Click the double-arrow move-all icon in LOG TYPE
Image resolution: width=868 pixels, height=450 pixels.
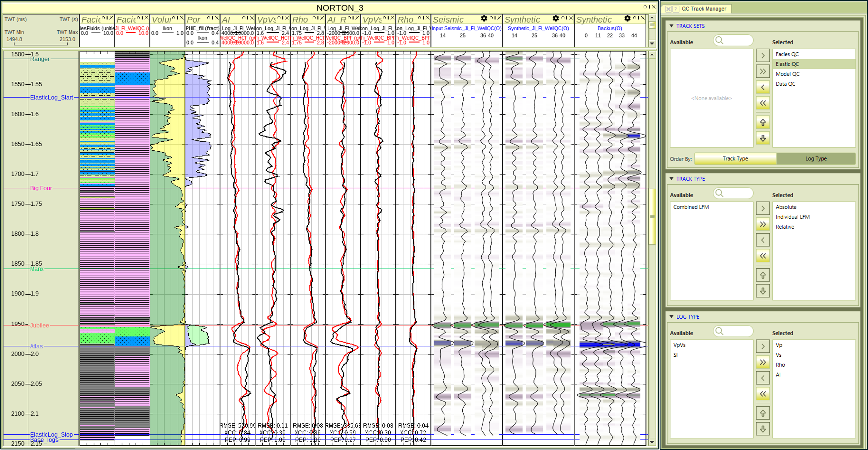tap(763, 362)
